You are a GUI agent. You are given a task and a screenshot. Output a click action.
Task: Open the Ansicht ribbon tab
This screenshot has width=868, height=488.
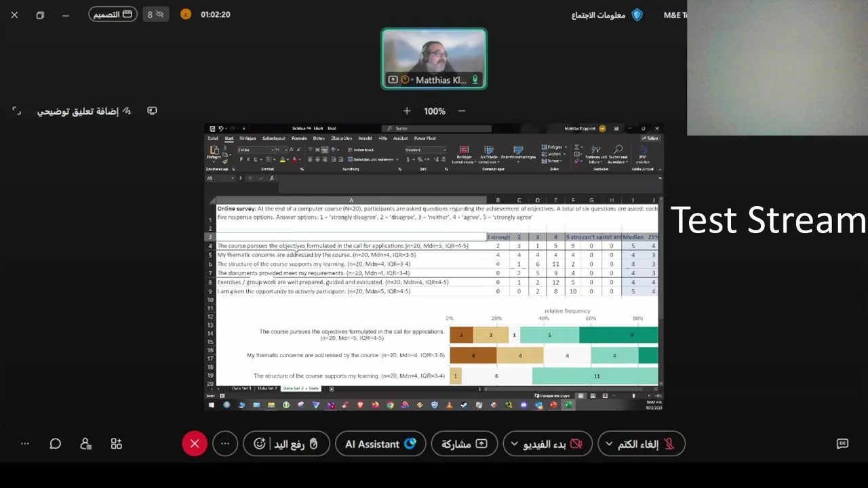tap(365, 138)
